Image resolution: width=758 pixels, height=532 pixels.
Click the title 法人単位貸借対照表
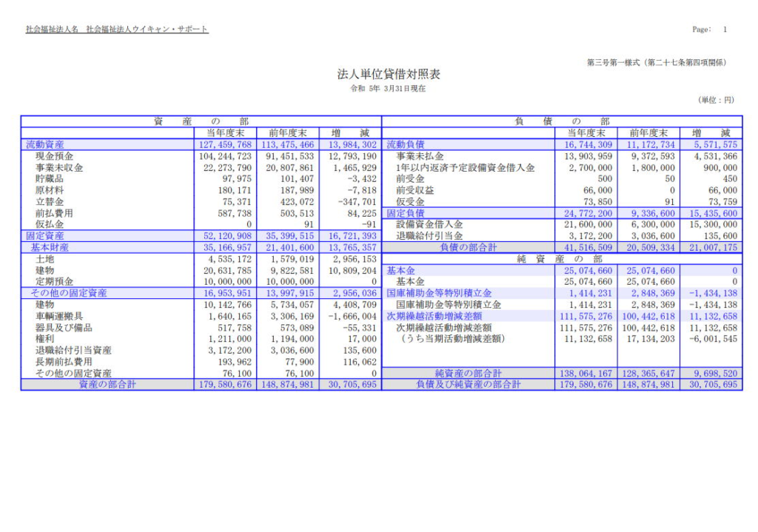[x=389, y=75]
